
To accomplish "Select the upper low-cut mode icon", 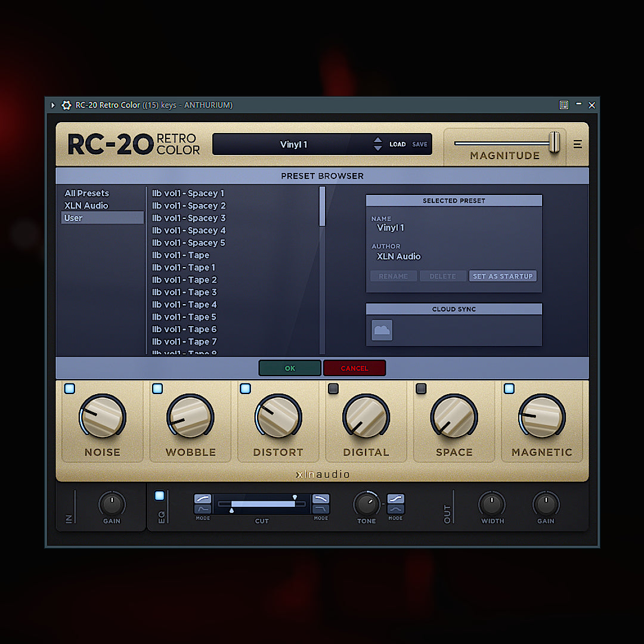I will point(203,499).
